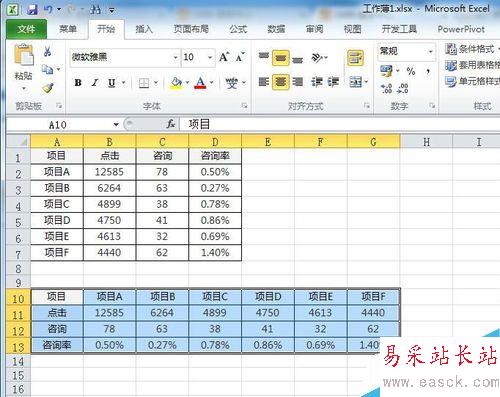Open borders dropdown arrow
Image resolution: width=500 pixels, height=397 pixels.
click(x=156, y=83)
